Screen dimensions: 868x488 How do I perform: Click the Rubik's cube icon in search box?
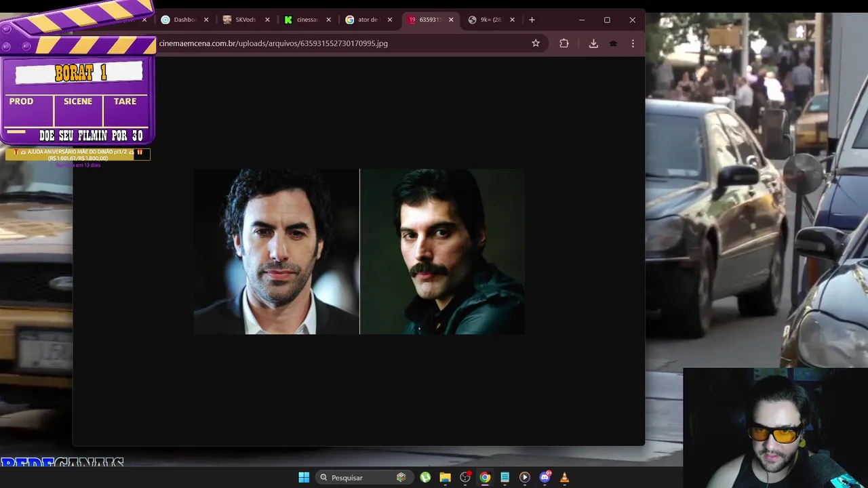pos(401,477)
